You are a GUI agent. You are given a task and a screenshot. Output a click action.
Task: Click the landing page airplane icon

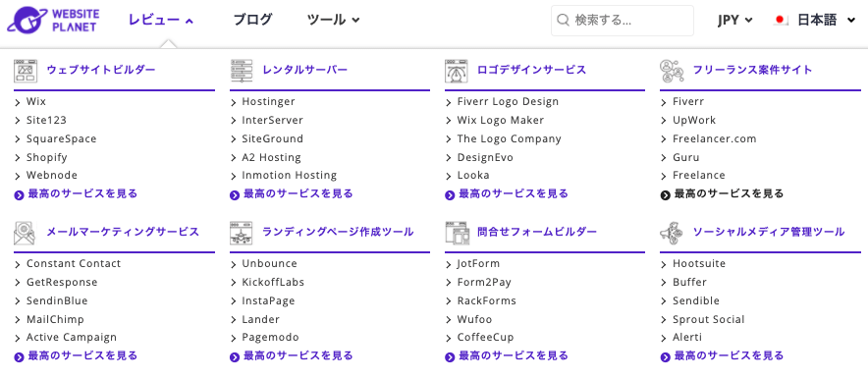pyautogui.click(x=241, y=233)
